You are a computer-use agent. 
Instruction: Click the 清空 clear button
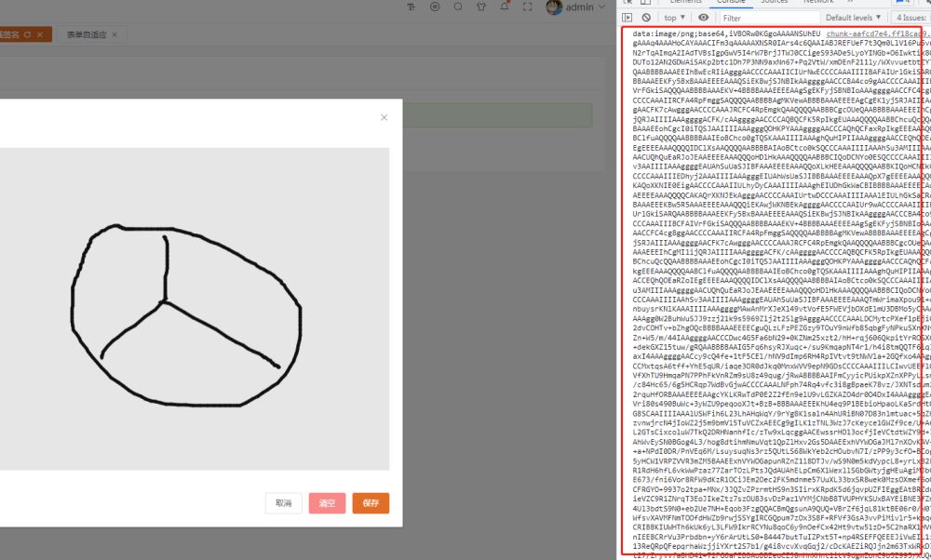327,503
